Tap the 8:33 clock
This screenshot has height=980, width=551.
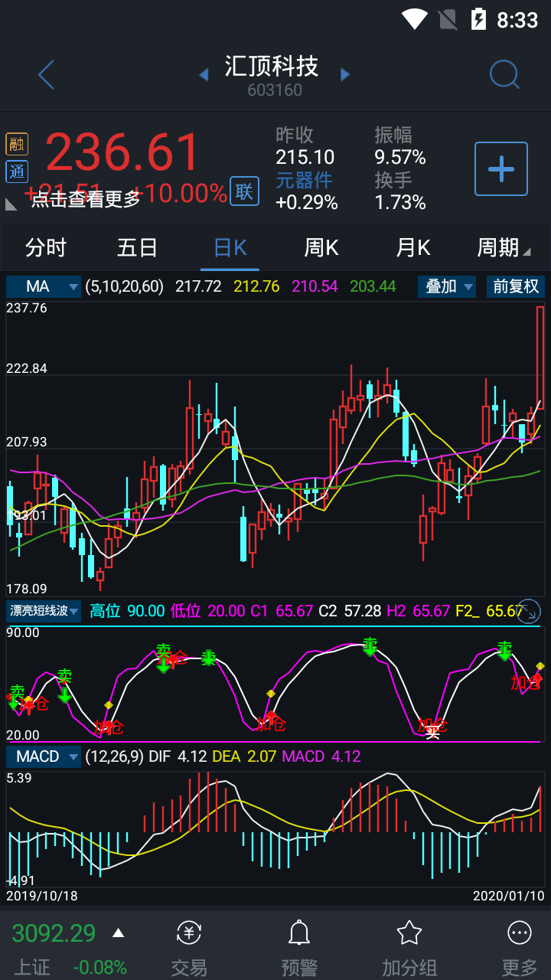click(517, 20)
